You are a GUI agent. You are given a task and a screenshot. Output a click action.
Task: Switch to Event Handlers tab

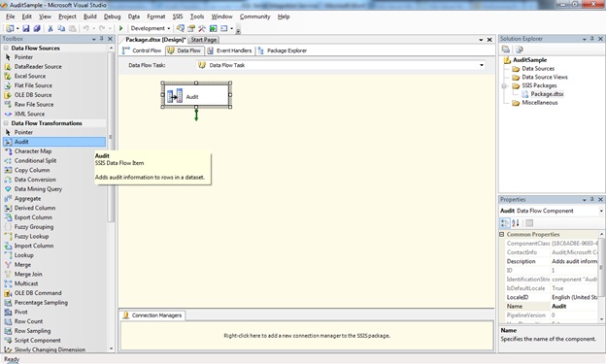tap(229, 50)
